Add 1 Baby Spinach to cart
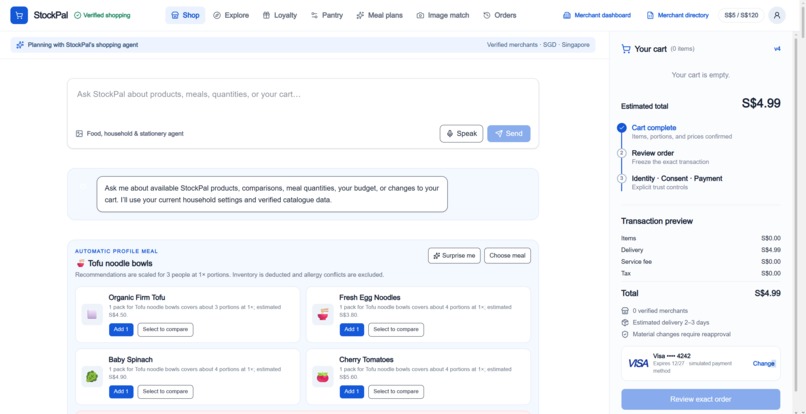This screenshot has height=414, width=806. point(121,391)
